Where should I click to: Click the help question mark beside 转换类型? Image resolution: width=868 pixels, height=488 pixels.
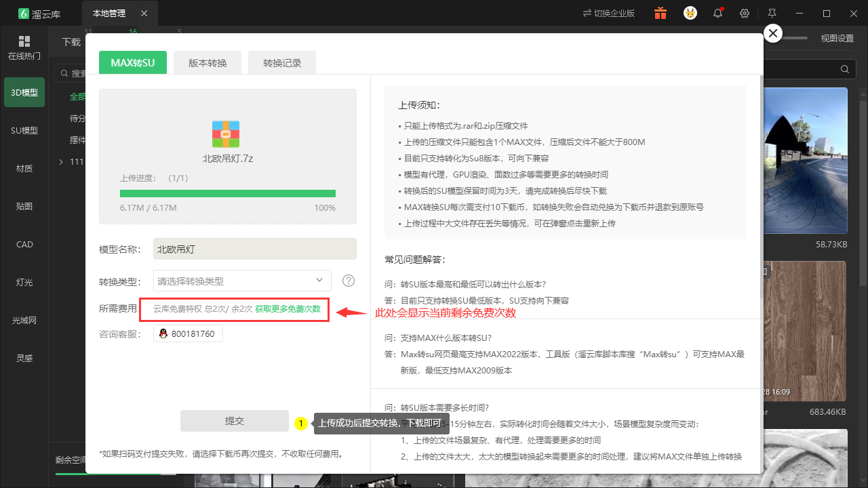pos(349,281)
